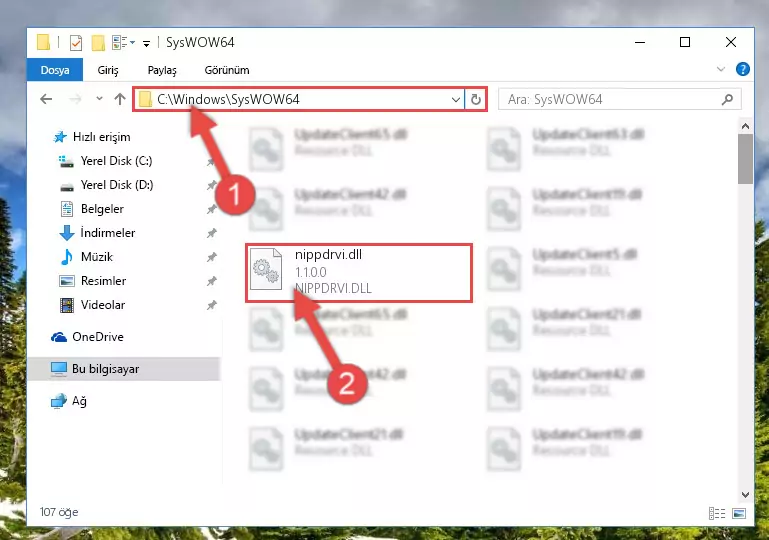Click the New Folder icon in quick access toolbar
Viewport: 769px width, 540px height.
(x=98, y=43)
